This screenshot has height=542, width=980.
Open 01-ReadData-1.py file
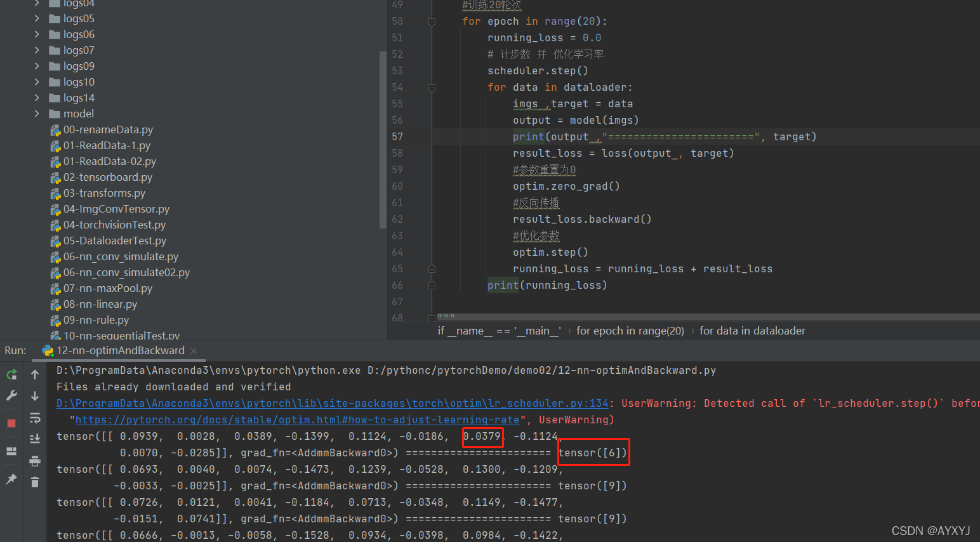pyautogui.click(x=107, y=145)
